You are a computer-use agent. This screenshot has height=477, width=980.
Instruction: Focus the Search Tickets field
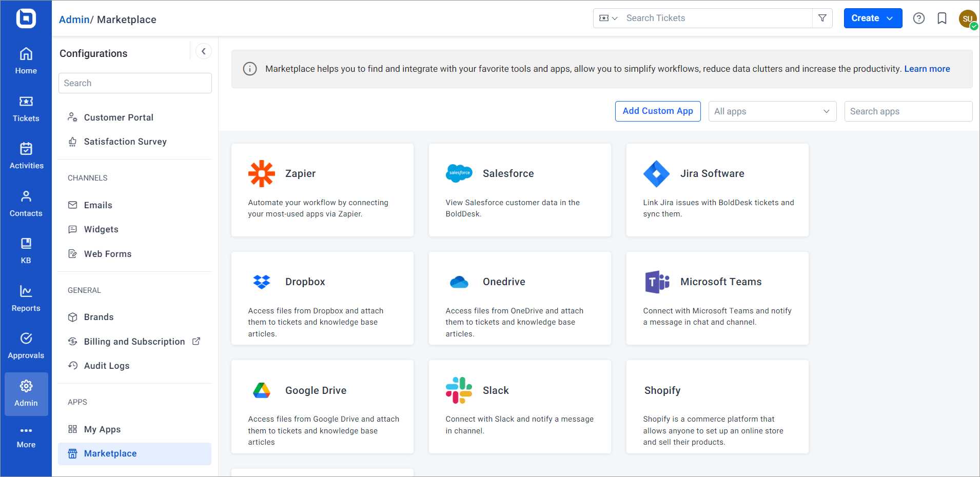(716, 18)
